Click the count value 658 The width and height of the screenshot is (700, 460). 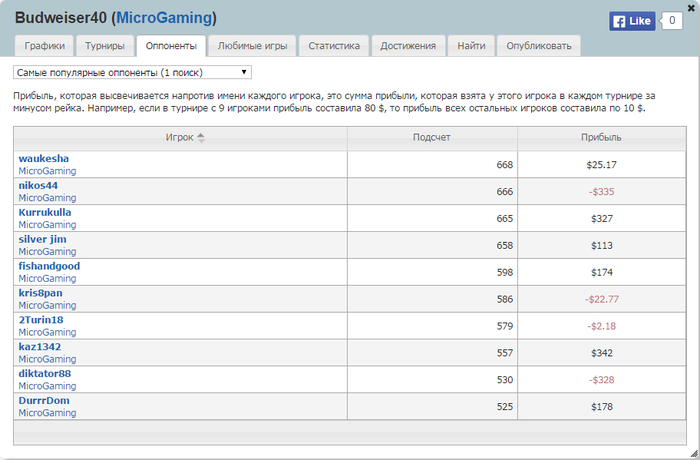point(504,246)
